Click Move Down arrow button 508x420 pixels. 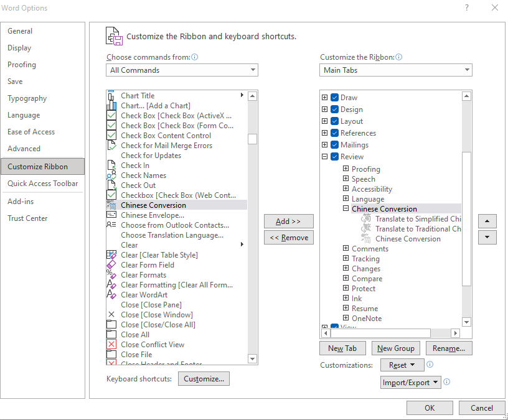click(x=487, y=237)
